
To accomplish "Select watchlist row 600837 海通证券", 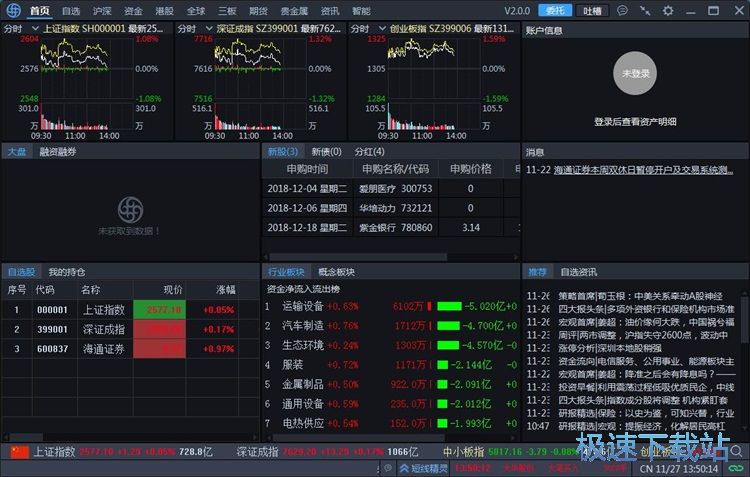I will [130, 349].
